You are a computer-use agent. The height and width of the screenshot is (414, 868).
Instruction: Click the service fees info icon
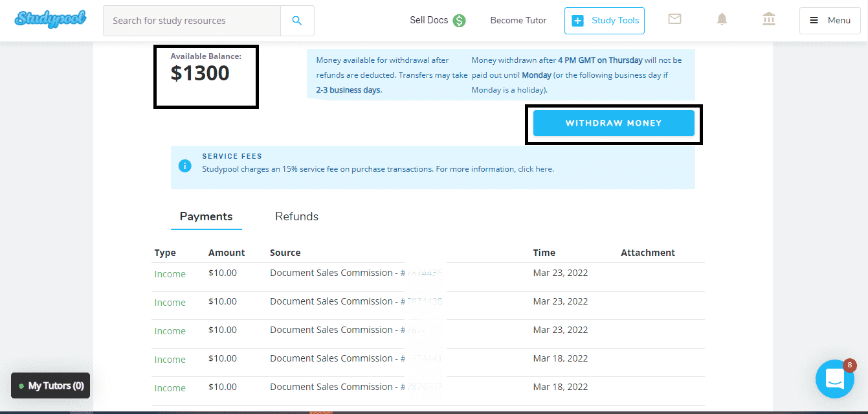coord(185,166)
